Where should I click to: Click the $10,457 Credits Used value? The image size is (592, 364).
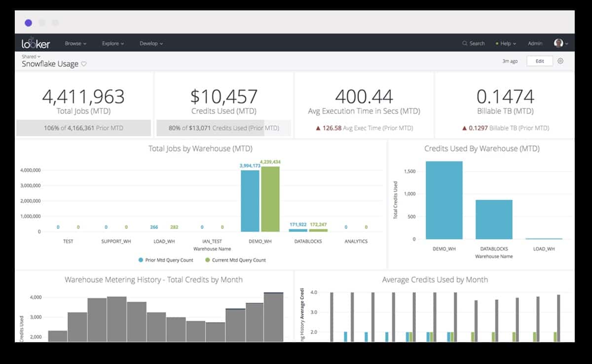pyautogui.click(x=223, y=97)
